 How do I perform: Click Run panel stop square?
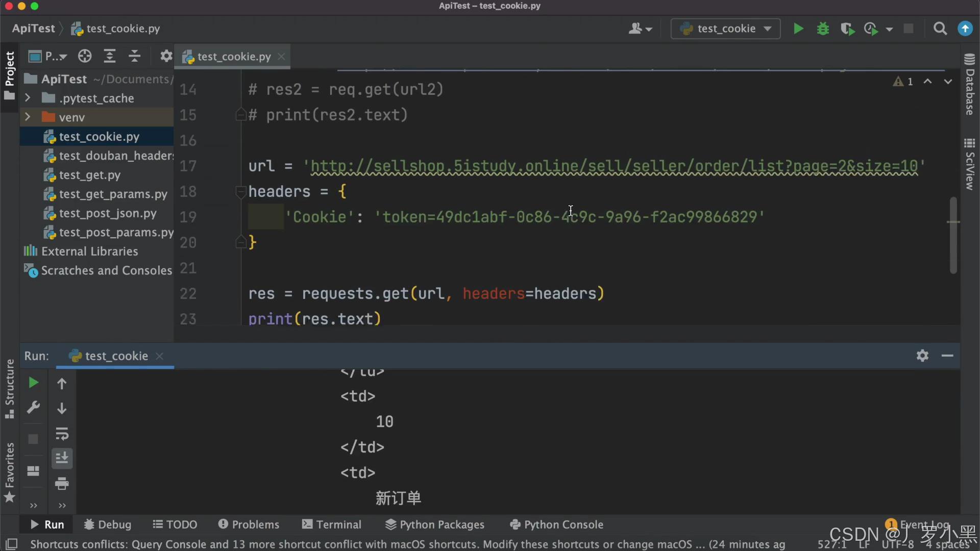click(33, 439)
